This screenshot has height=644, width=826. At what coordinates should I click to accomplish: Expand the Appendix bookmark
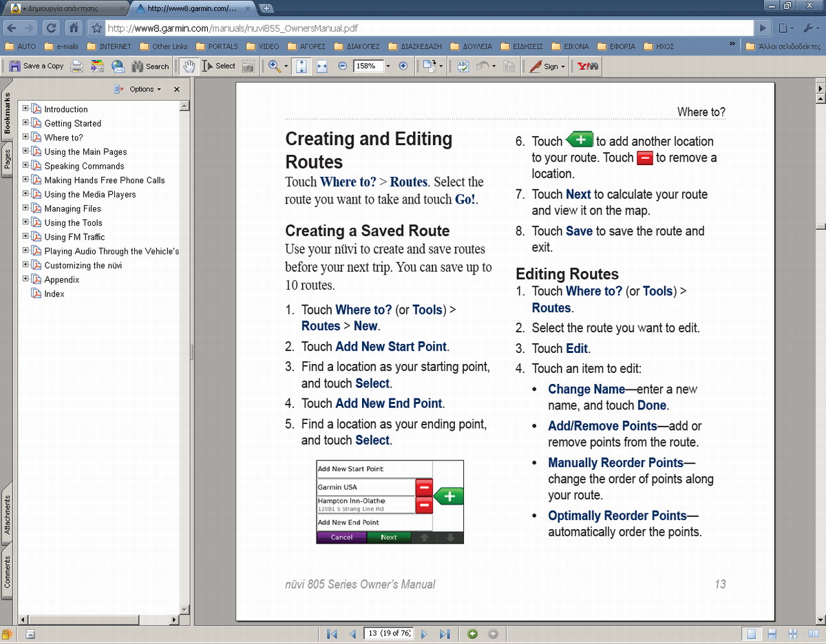pyautogui.click(x=25, y=279)
